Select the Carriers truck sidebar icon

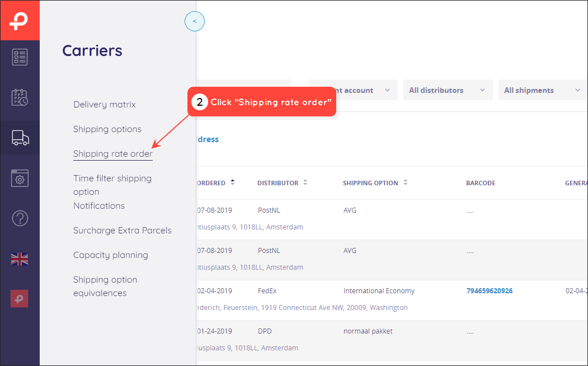(x=20, y=138)
